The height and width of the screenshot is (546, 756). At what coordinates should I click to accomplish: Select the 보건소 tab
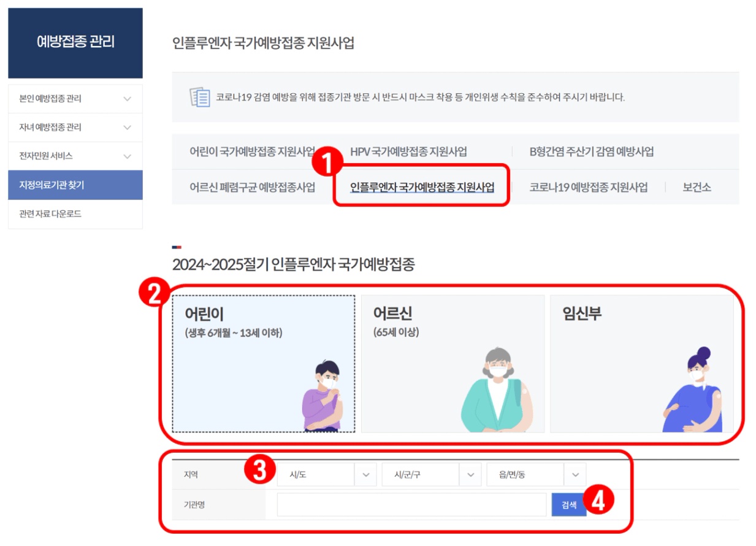[x=697, y=187]
